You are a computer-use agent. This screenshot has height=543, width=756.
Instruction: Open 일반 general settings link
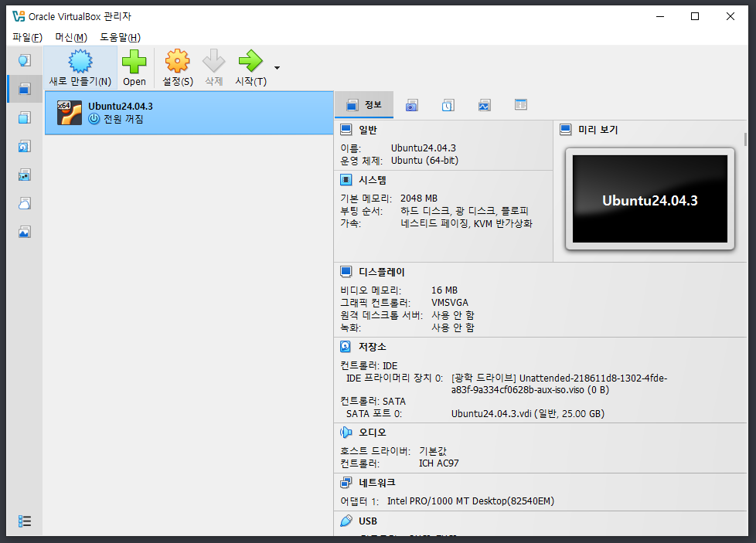[367, 130]
